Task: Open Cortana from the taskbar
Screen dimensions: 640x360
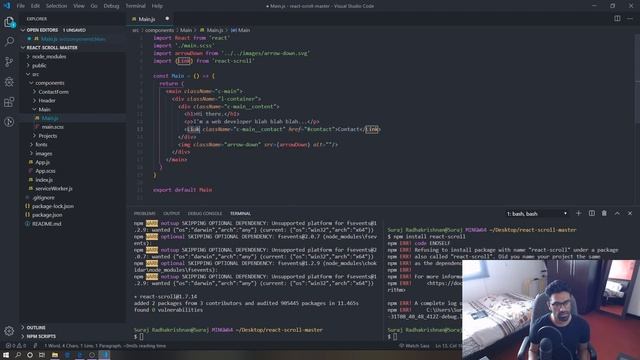Action: pyautogui.click(x=30, y=355)
